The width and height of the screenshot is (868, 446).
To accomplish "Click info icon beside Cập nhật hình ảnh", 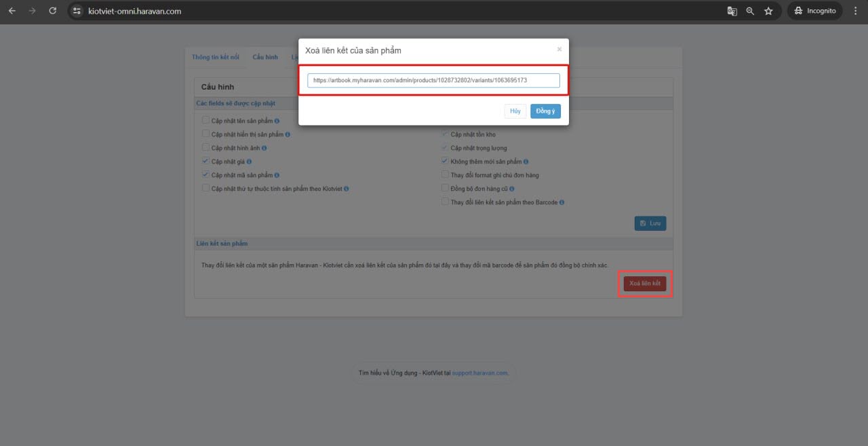I will pyautogui.click(x=264, y=148).
